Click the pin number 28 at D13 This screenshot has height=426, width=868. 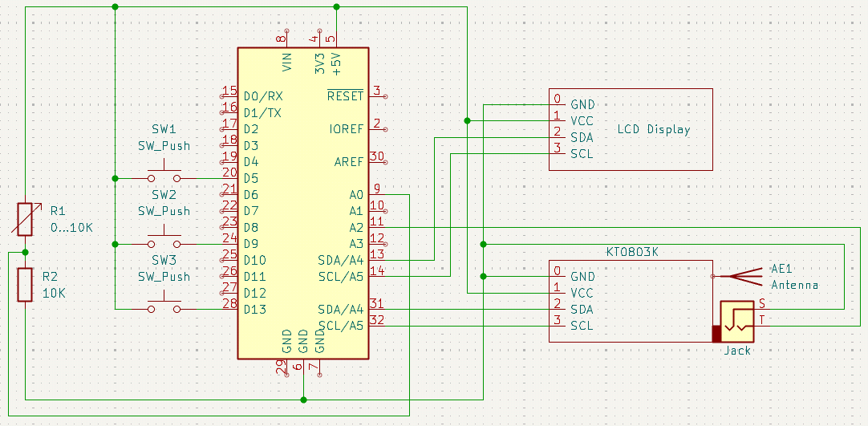click(x=229, y=304)
